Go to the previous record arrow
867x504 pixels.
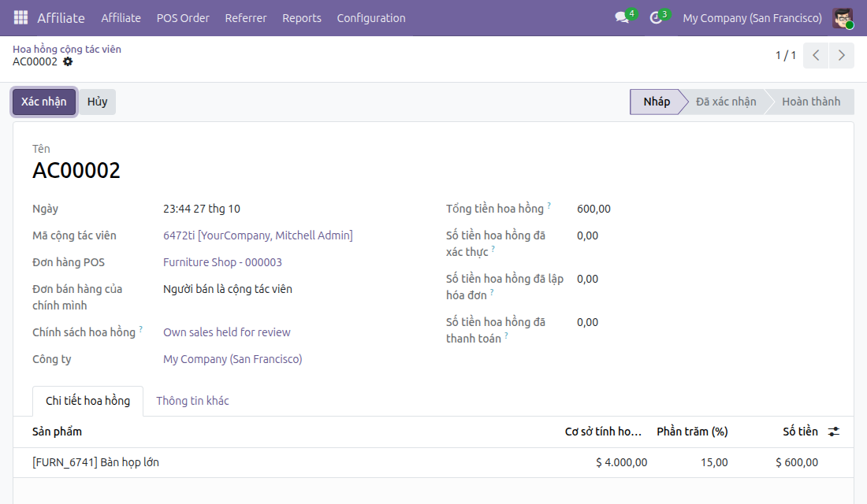(x=816, y=55)
